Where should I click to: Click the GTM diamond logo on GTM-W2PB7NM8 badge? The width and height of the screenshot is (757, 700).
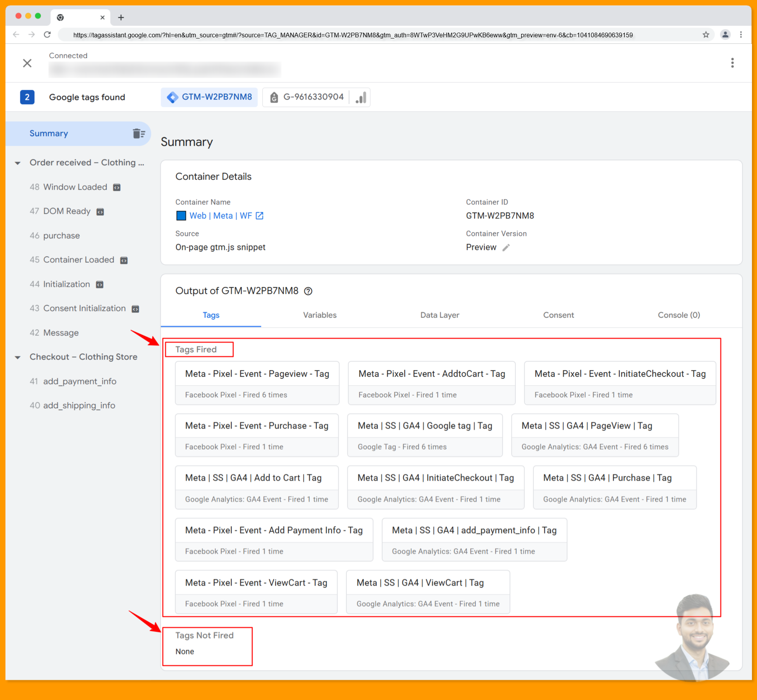click(172, 97)
